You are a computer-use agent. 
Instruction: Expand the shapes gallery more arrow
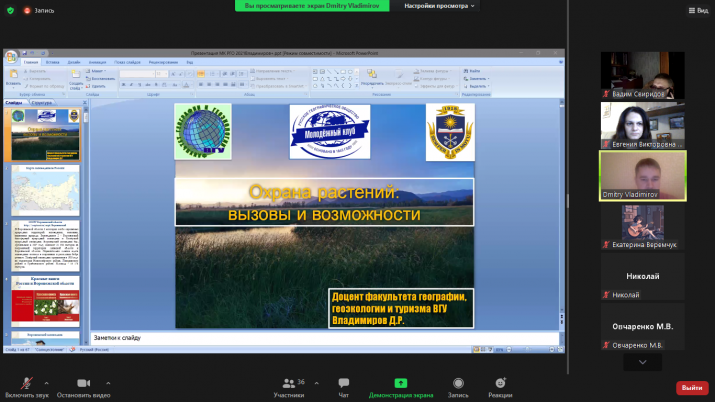click(x=357, y=86)
